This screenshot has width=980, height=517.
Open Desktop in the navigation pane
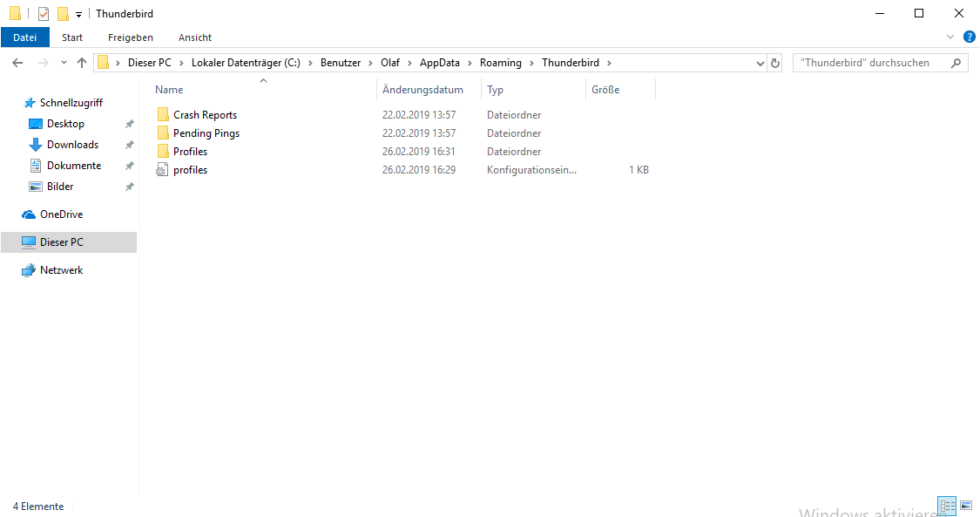(65, 124)
